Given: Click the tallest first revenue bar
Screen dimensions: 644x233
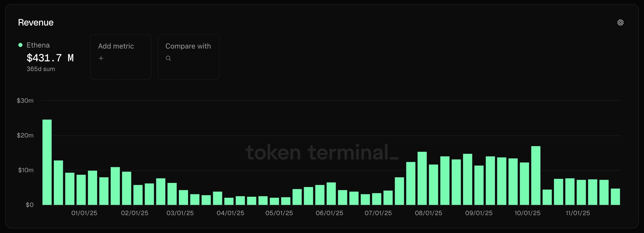Looking at the screenshot, I should (x=47, y=162).
